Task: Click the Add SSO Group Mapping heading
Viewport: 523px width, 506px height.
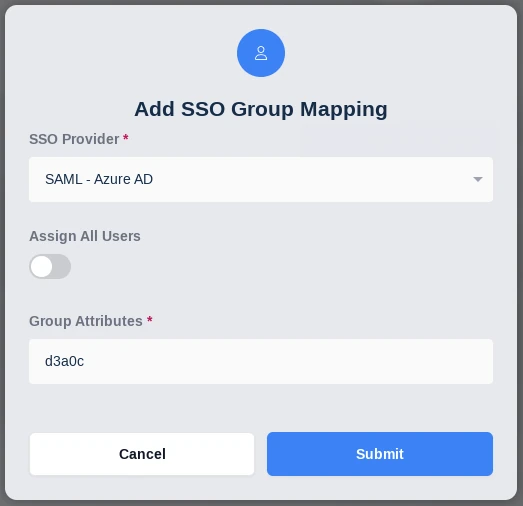Action: (x=261, y=109)
